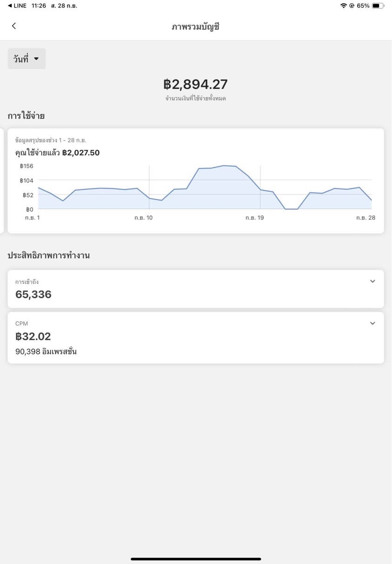Tap the home indicator bar at bottom
Viewport: 392px width, 564px height.
click(x=195, y=559)
